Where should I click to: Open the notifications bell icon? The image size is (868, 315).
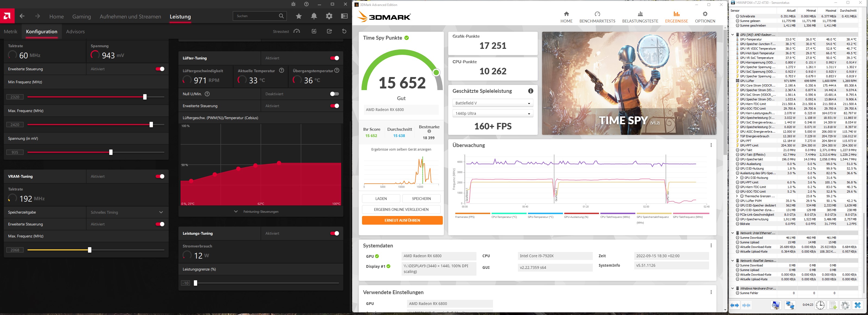pos(314,16)
